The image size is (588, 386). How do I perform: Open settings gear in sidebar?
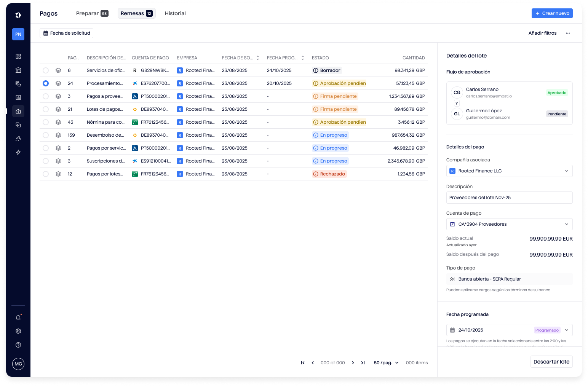[x=18, y=331]
